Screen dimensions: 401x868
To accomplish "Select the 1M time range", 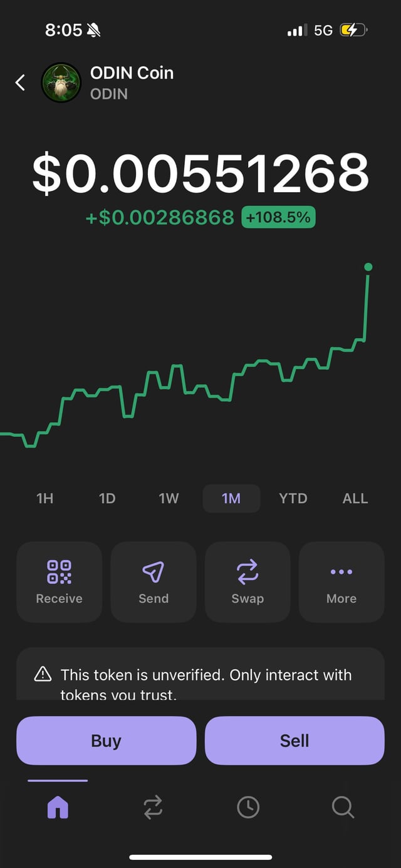I will [x=231, y=499].
